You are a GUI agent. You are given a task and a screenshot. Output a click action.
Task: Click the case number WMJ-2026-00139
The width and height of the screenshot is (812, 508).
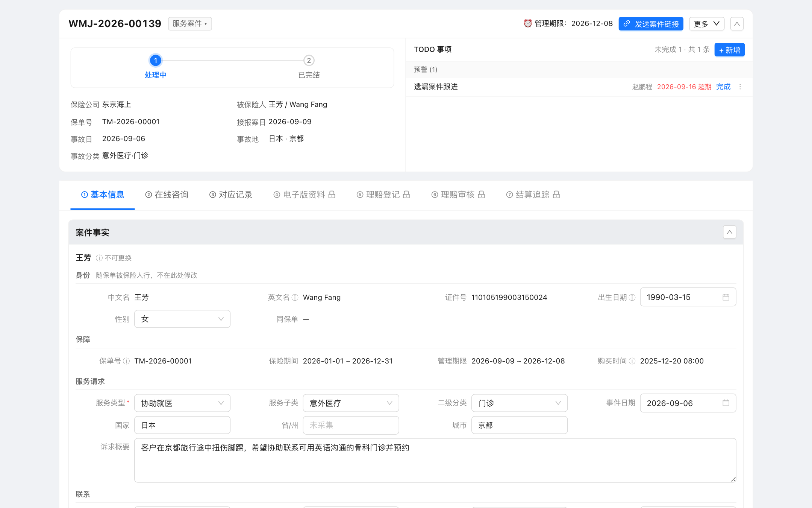coord(115,23)
